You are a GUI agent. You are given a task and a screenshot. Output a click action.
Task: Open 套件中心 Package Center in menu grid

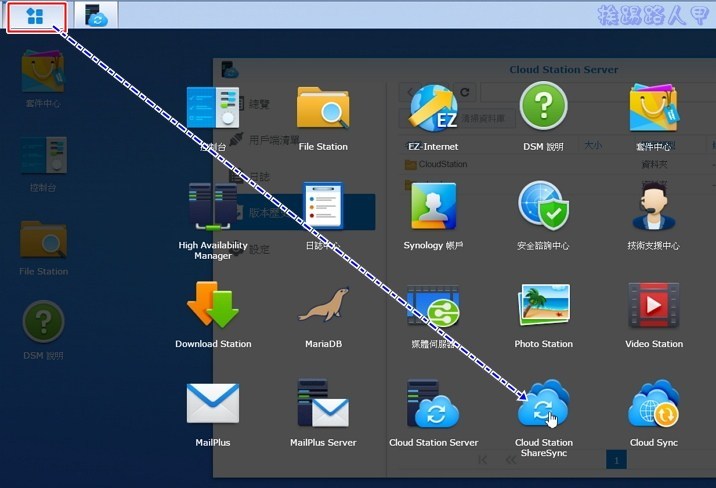(x=654, y=109)
